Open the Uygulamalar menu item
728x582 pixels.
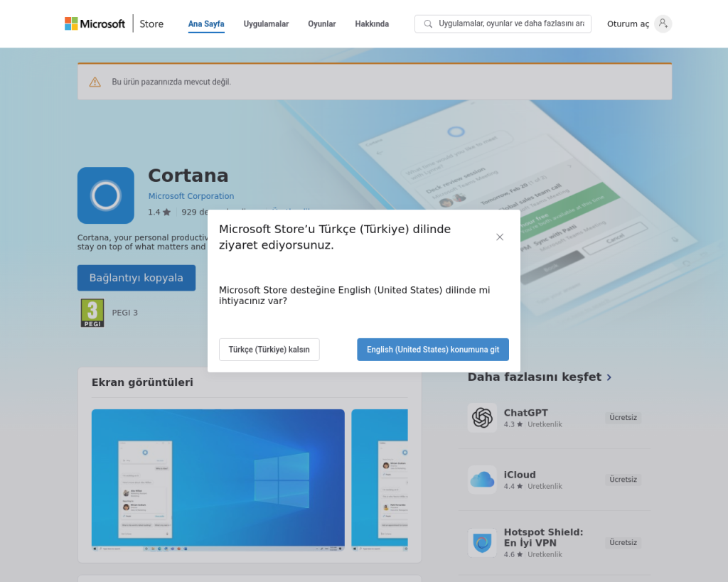point(266,23)
